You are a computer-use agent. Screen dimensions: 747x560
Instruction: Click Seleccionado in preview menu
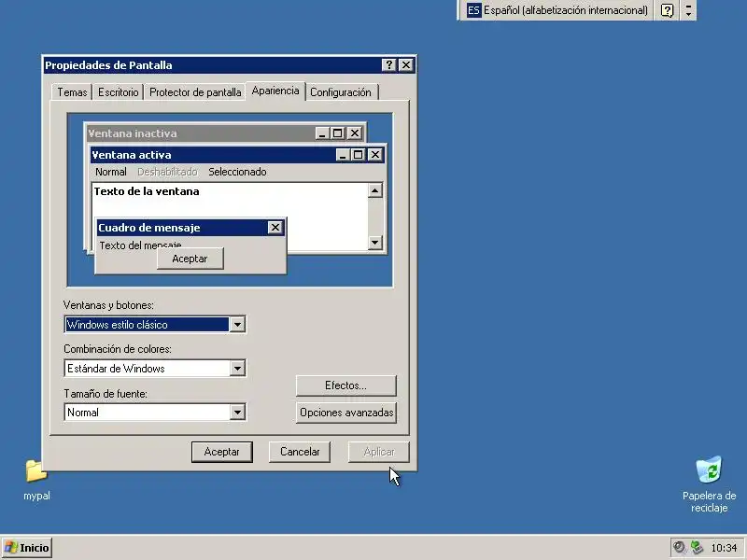237,172
